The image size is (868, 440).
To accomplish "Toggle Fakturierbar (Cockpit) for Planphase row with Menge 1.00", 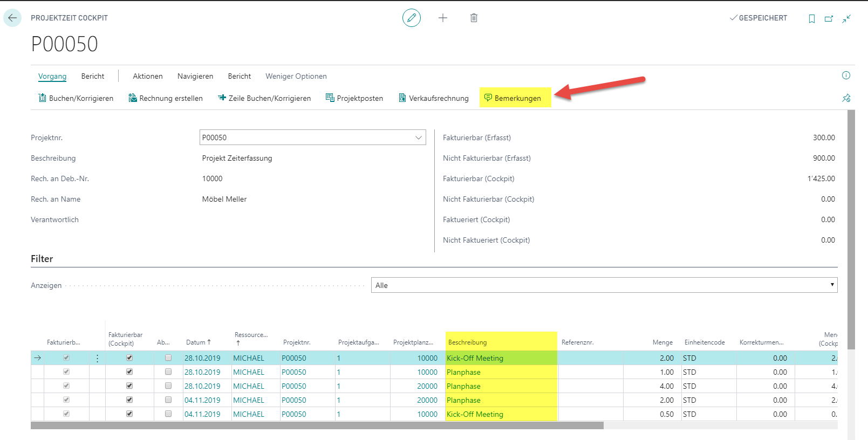I will [x=129, y=372].
